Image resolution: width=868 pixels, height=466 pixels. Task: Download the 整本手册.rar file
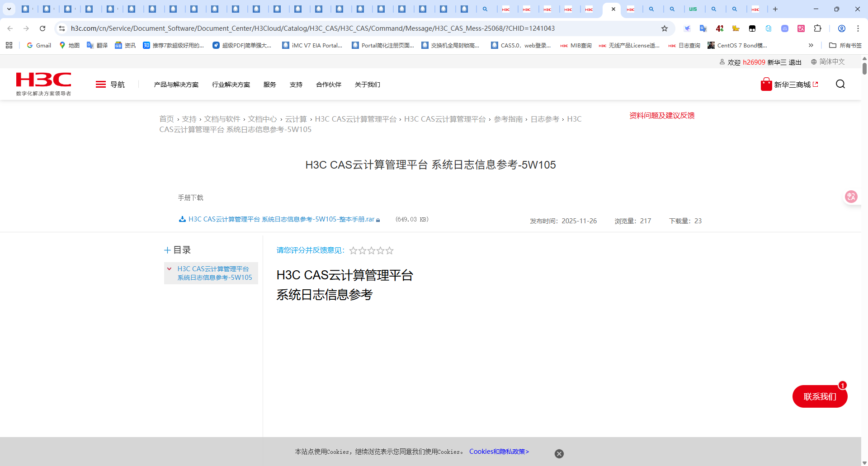(280, 219)
